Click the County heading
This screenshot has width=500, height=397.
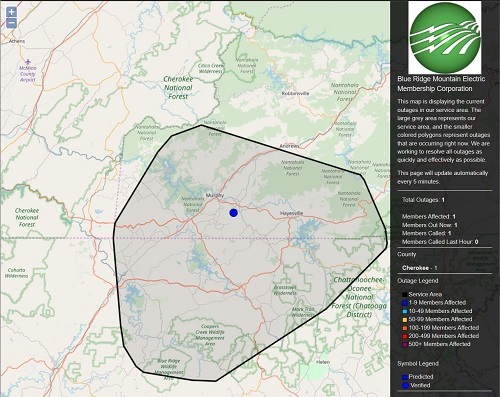coord(407,254)
